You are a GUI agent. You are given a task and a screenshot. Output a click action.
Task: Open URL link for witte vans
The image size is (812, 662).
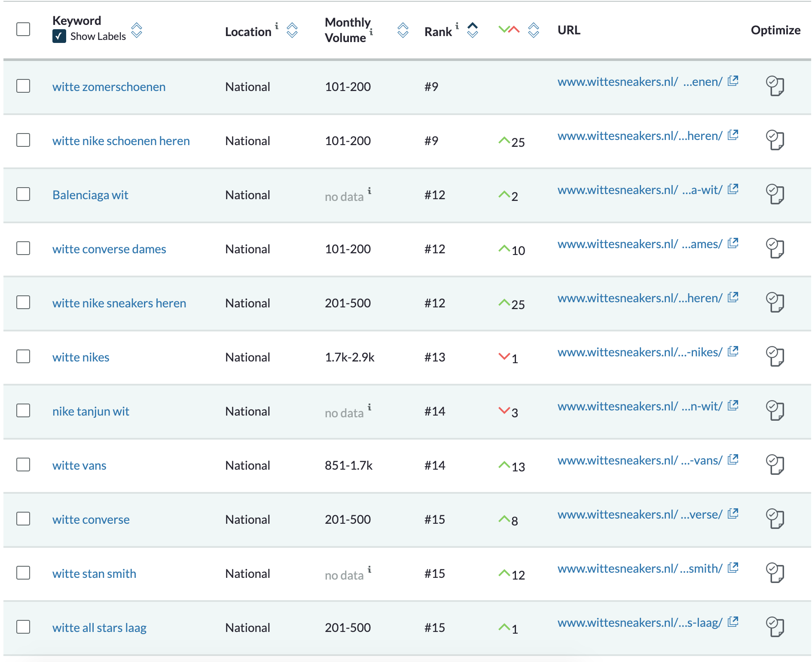point(640,460)
